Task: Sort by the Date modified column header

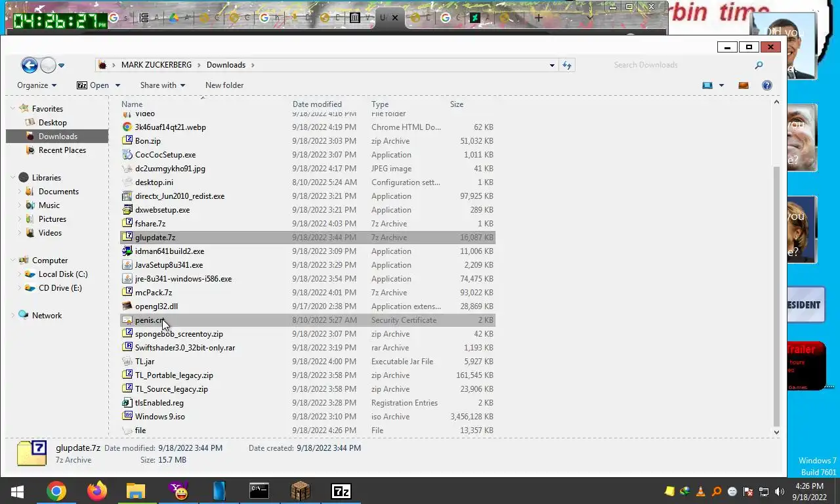Action: pyautogui.click(x=317, y=104)
